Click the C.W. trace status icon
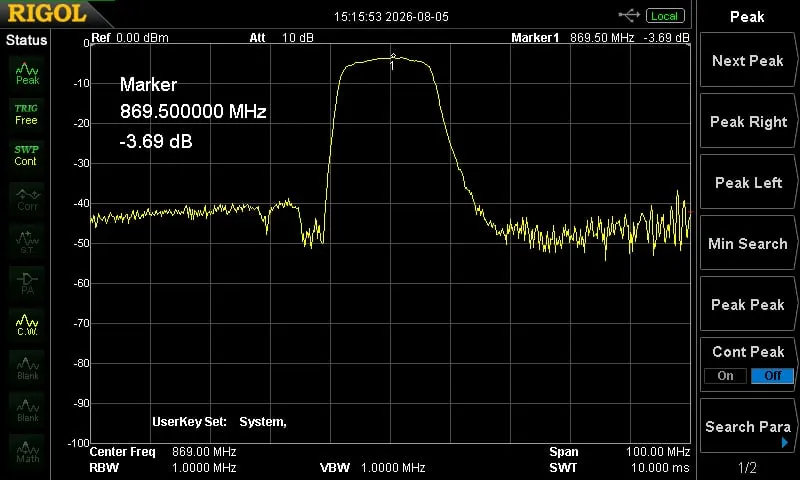 click(x=27, y=325)
